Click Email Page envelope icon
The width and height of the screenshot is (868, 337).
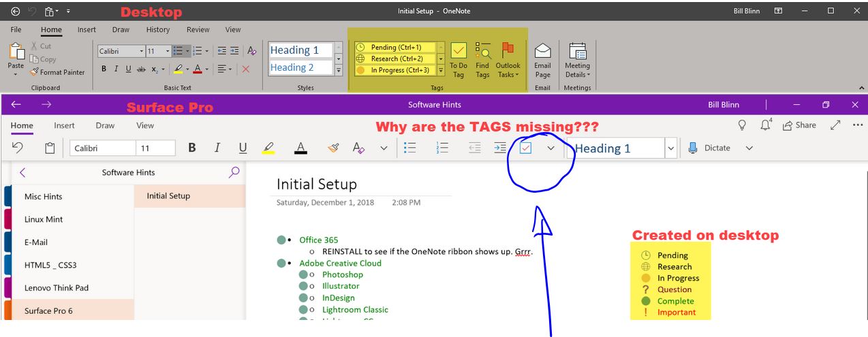[542, 60]
